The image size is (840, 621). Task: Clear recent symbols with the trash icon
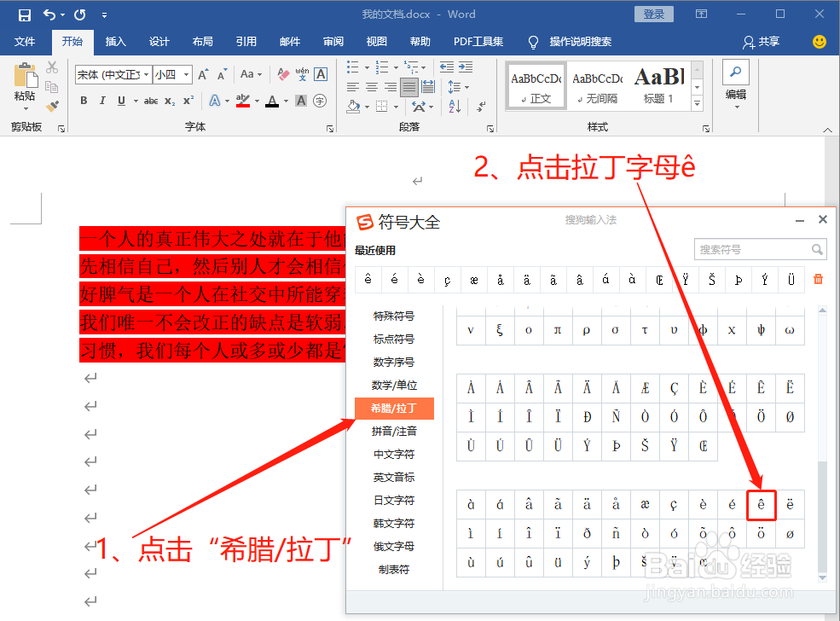pos(817,278)
